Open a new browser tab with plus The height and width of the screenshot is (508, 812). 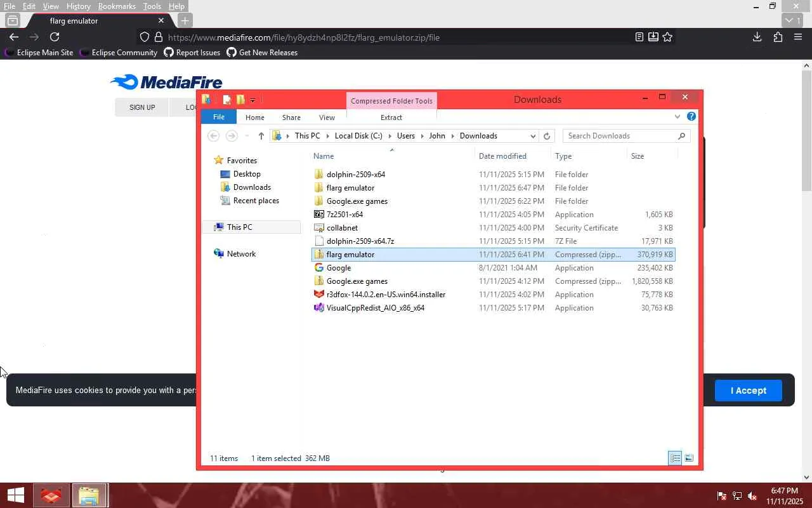pos(185,20)
